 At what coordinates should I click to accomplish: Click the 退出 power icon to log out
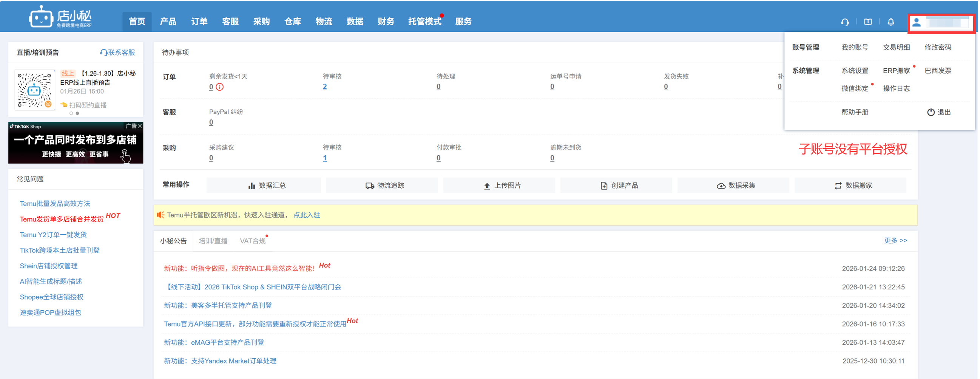click(x=931, y=112)
